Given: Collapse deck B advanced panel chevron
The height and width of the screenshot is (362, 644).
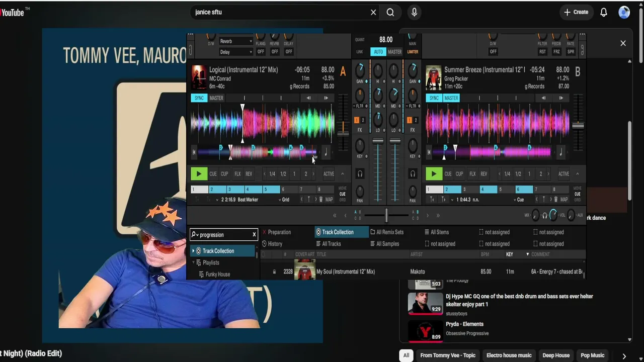Looking at the screenshot, I should click(x=578, y=174).
